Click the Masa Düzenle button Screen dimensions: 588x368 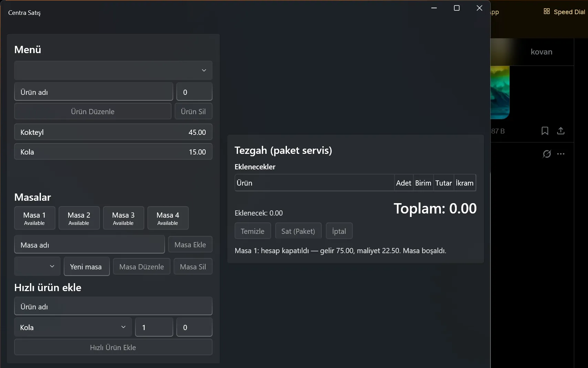click(142, 267)
